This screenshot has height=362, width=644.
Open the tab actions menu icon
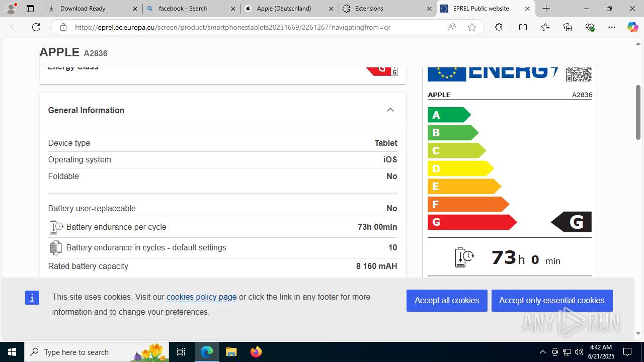coord(30,9)
